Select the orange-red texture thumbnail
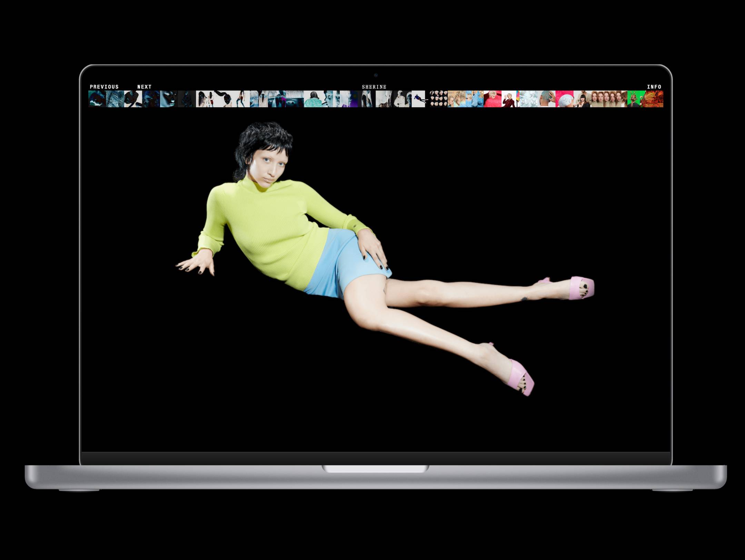The image size is (745, 560). click(x=654, y=99)
